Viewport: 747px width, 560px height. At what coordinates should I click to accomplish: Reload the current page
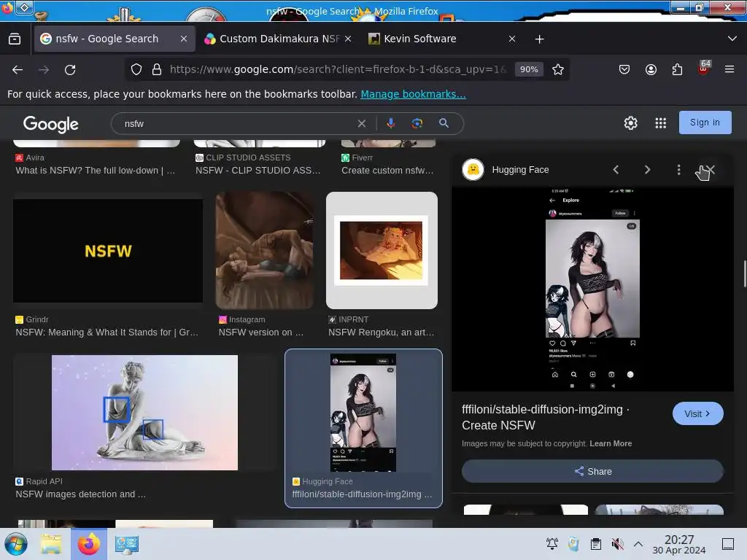70,70
